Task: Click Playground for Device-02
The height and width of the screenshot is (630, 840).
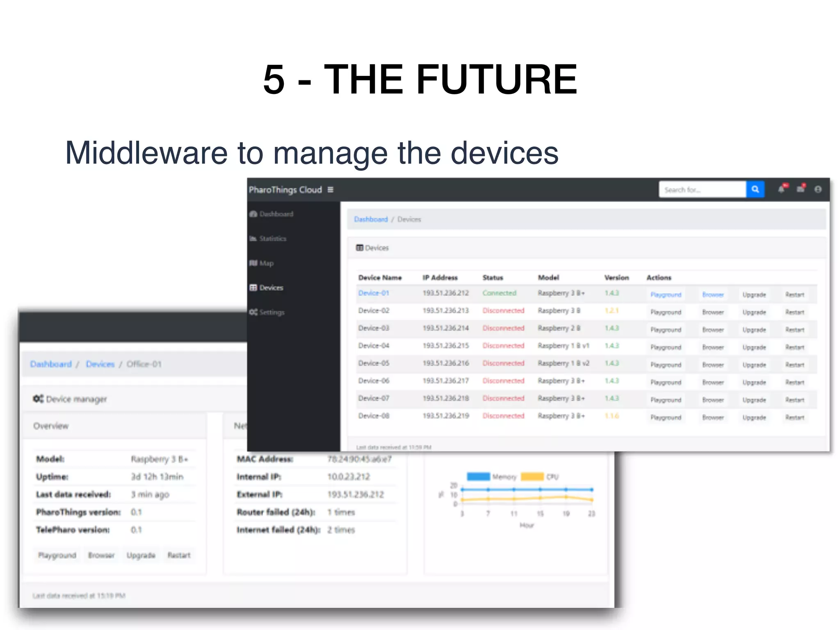Action: [666, 312]
